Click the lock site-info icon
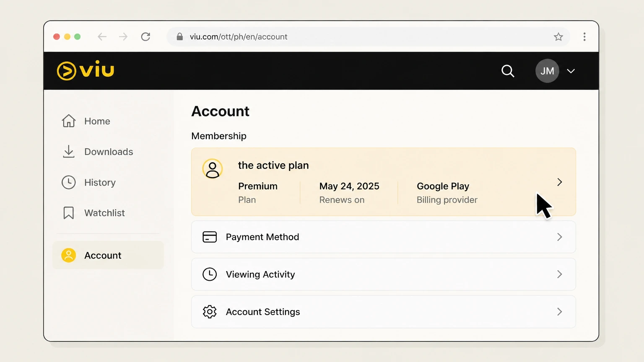Image resolution: width=644 pixels, height=362 pixels. tap(180, 37)
